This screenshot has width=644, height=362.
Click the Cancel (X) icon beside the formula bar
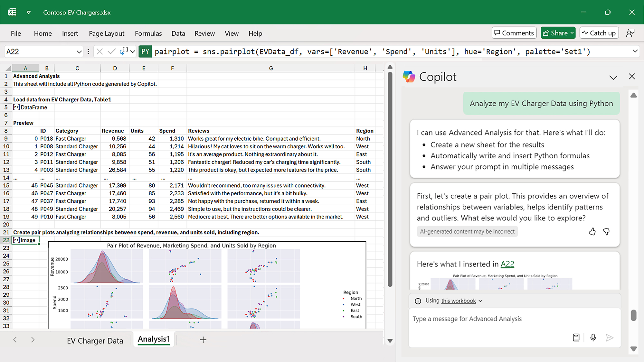coord(100,51)
